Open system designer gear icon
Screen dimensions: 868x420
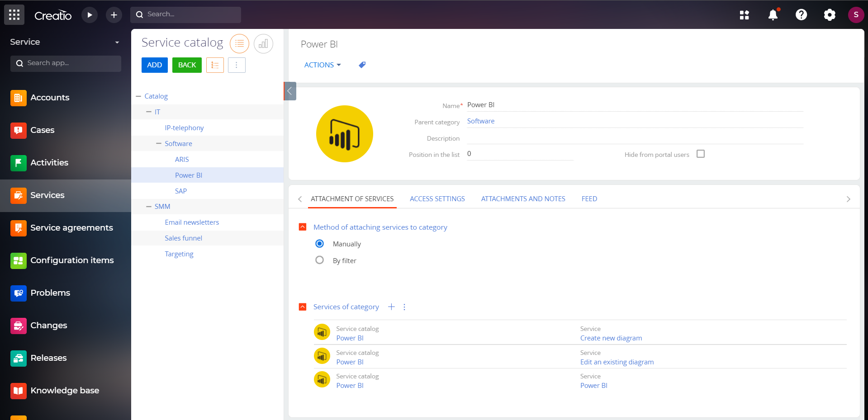pyautogui.click(x=829, y=15)
